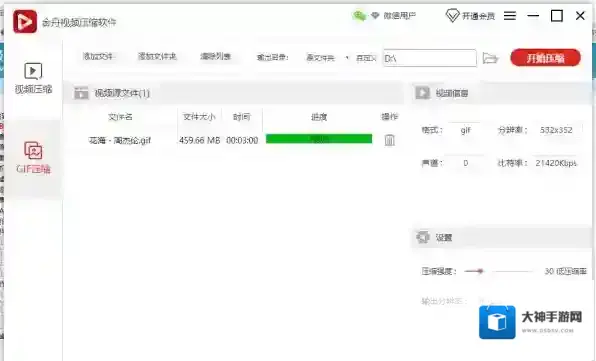The image size is (596, 361).
Task: Browse output folder with folder icon
Action: point(490,58)
